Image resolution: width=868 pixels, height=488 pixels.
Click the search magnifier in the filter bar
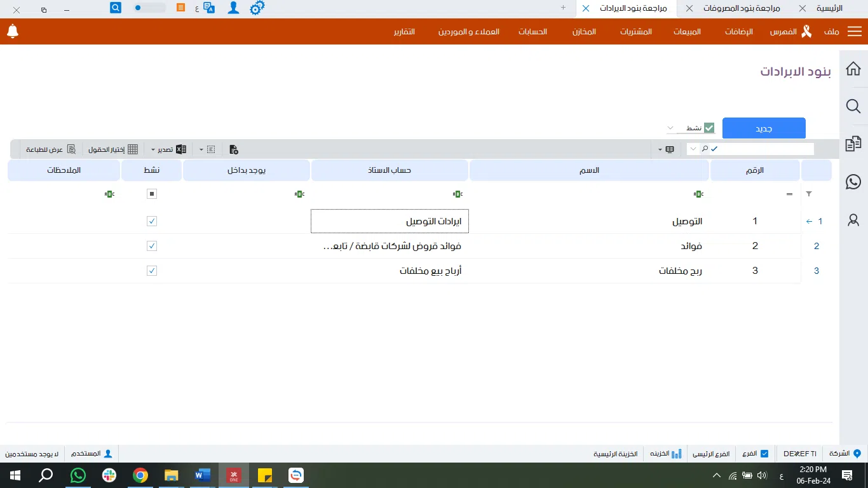coord(704,149)
